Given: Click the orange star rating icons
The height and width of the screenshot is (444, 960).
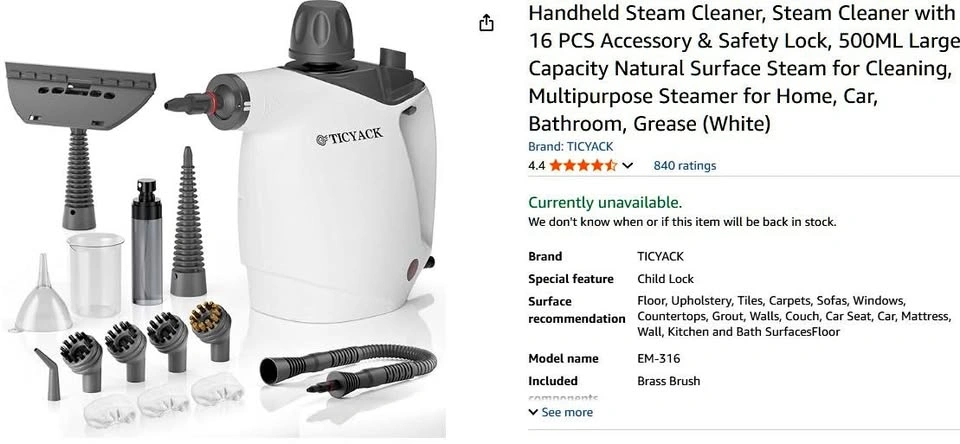Looking at the screenshot, I should tap(583, 165).
